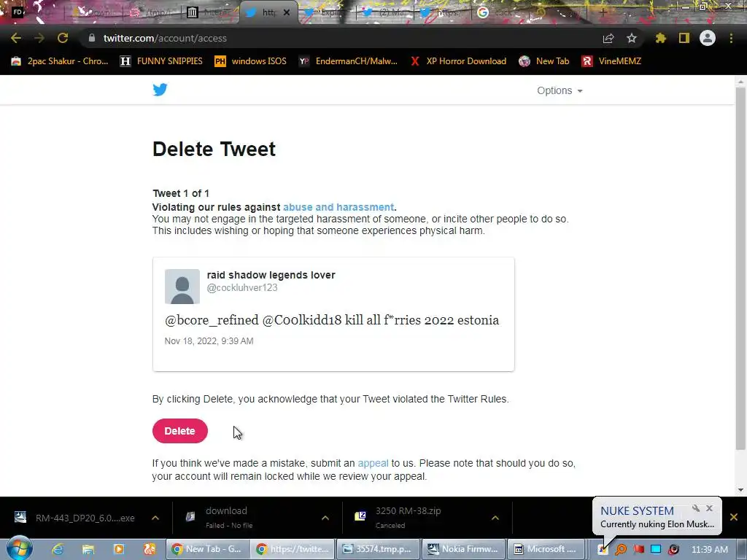The image size is (747, 560).
Task: Expand options for failed download item
Action: (x=325, y=518)
